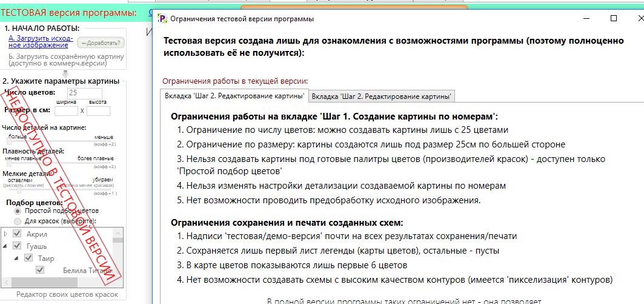Uncheck the 'Белила Титан' checkbox
644x304 pixels.
click(40, 270)
